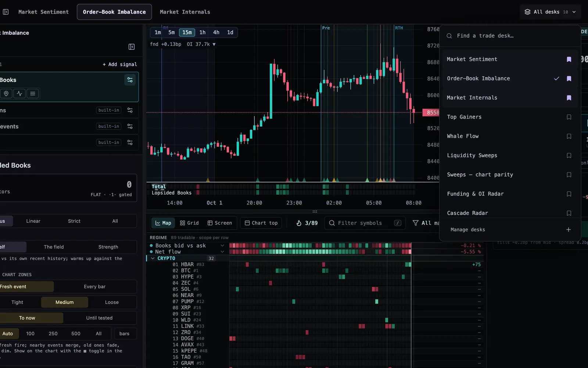Open the All filter funnel icon
Viewport: 588px width, 368px height.
click(x=416, y=223)
